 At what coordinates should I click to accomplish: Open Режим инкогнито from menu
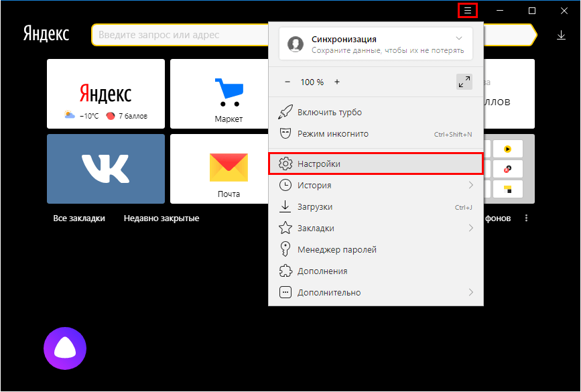pos(376,134)
